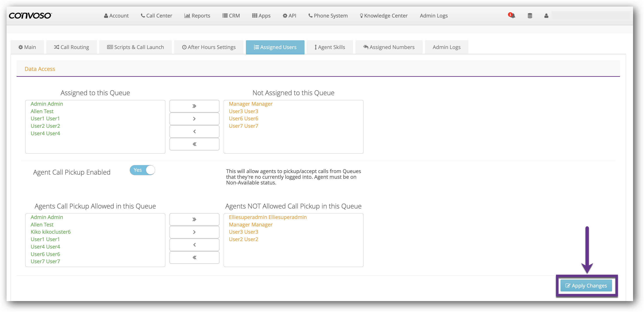This screenshot has height=312, width=644.
Task: Switch to the Main tab
Action: tap(27, 47)
